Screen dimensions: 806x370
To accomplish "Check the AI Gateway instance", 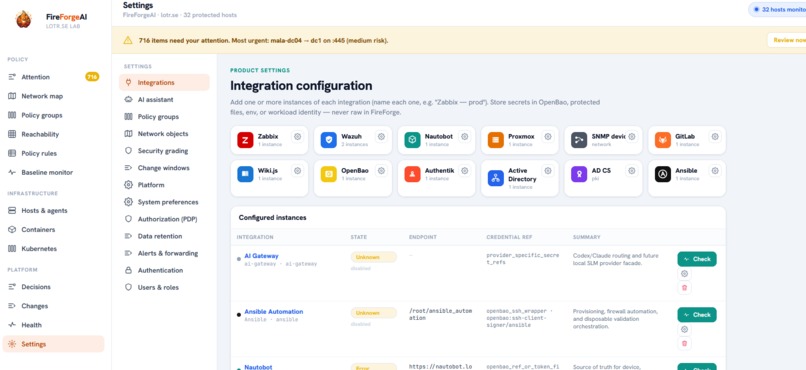I will point(697,259).
